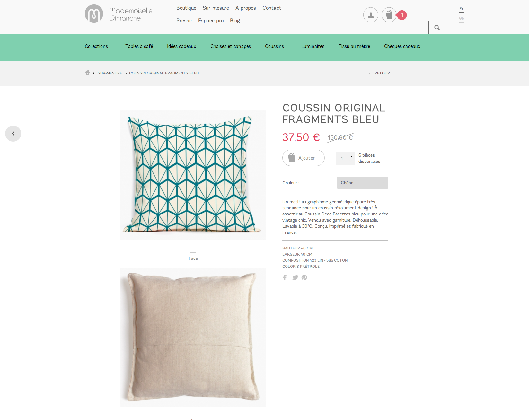Open the Luminaires category
Screen dimensions: 529x420
pyautogui.click(x=313, y=46)
